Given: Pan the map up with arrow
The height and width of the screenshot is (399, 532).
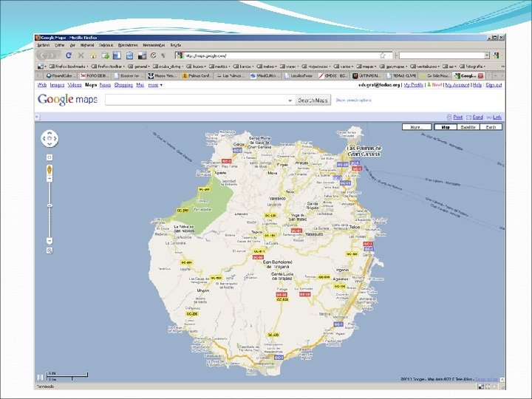Looking at the screenshot, I should [50, 133].
